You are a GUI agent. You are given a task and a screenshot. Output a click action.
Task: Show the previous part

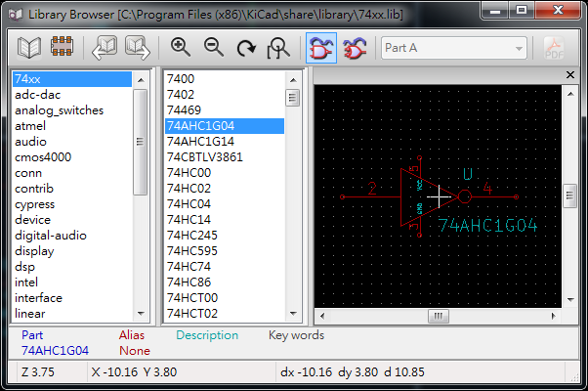[x=104, y=48]
